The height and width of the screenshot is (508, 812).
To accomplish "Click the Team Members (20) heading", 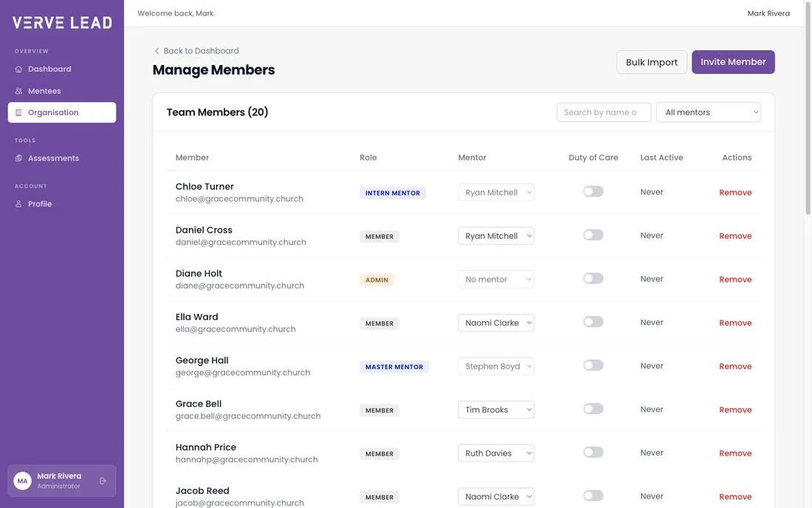I will pos(217,111).
